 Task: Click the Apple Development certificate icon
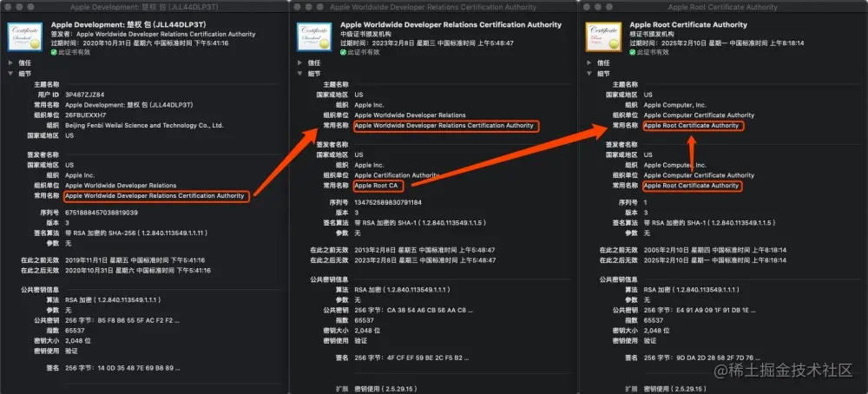pos(25,37)
